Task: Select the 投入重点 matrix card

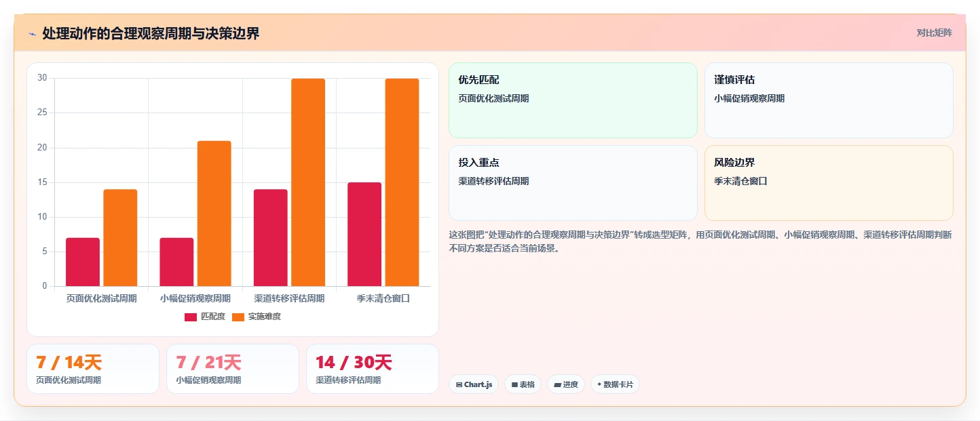Action: tap(573, 183)
